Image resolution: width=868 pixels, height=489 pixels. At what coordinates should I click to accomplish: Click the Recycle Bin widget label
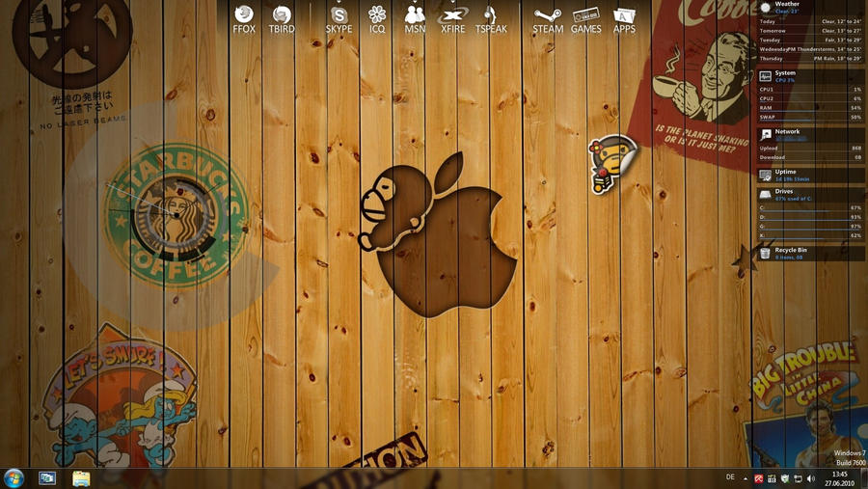click(x=791, y=251)
